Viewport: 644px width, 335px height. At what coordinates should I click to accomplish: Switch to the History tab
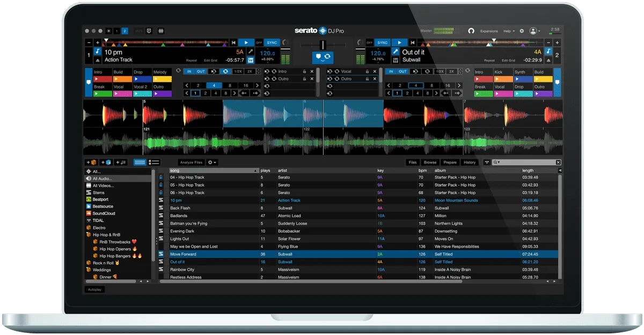tap(470, 162)
